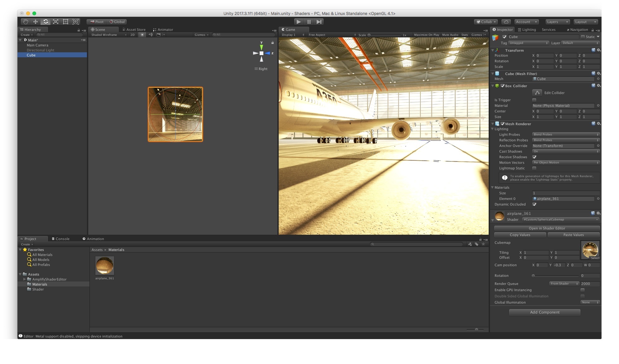This screenshot has width=619, height=364.
Task: Select the Scale tool
Action: point(55,22)
